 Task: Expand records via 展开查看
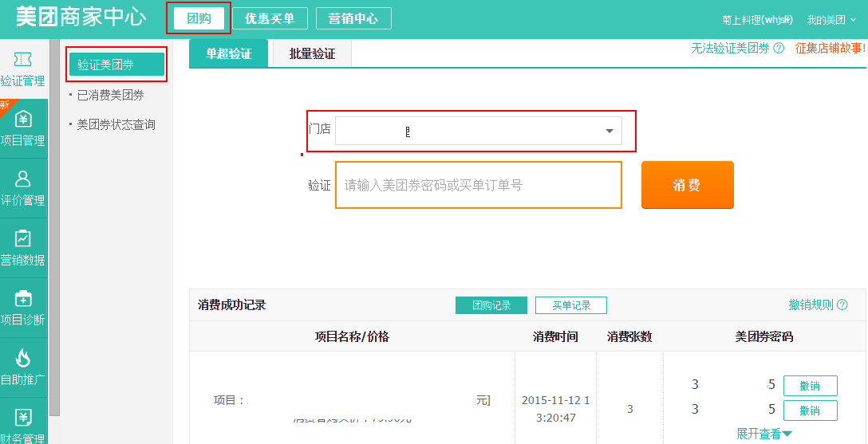point(764,434)
